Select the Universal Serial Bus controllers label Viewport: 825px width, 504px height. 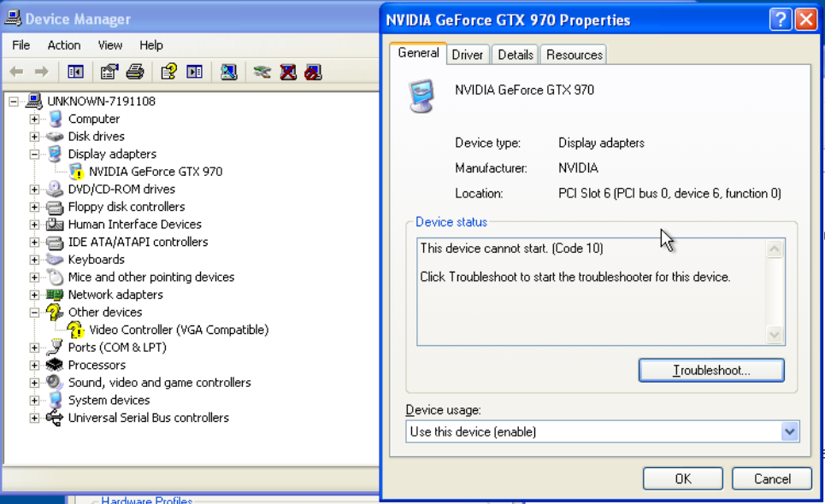click(149, 418)
